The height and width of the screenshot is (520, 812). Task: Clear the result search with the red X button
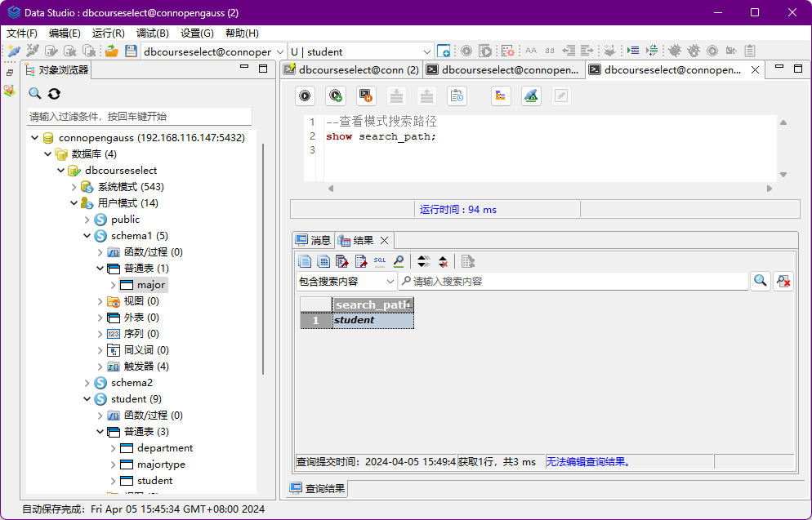pyautogui.click(x=783, y=281)
